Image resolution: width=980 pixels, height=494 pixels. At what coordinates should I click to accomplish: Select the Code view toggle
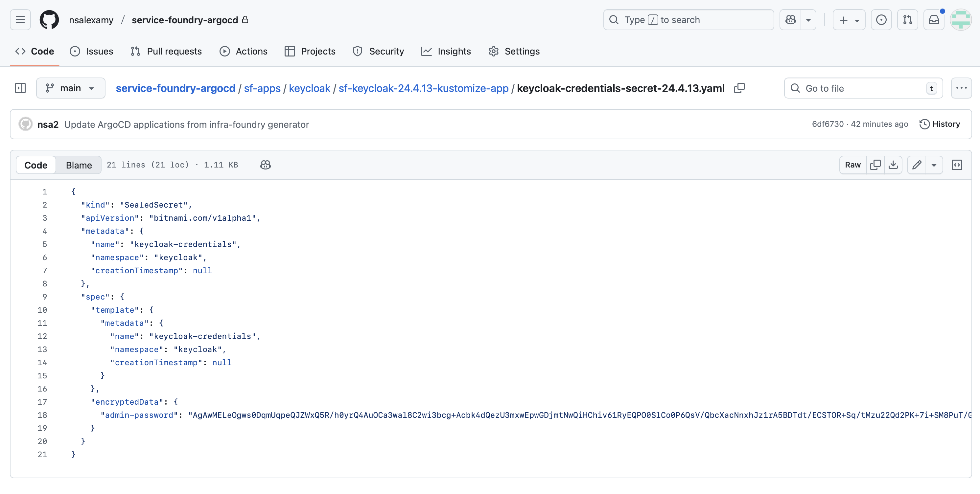(36, 165)
